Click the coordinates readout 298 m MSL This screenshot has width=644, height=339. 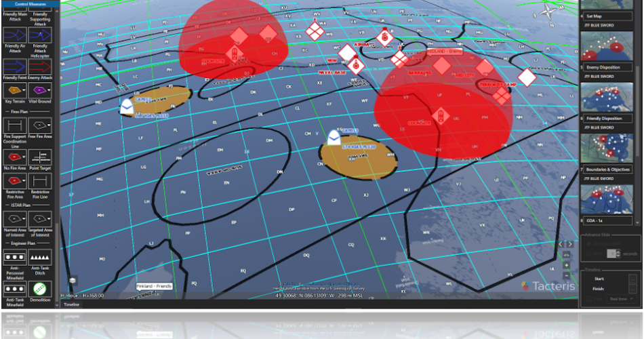(319, 296)
